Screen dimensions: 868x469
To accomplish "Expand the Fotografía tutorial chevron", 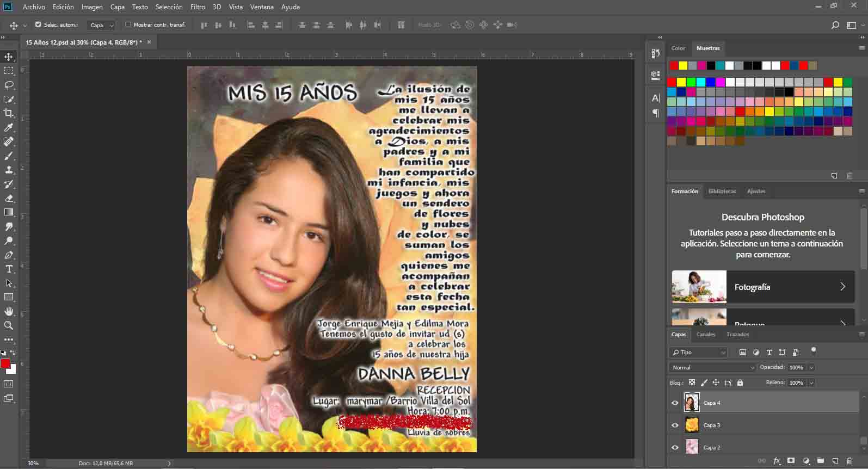I will click(843, 287).
